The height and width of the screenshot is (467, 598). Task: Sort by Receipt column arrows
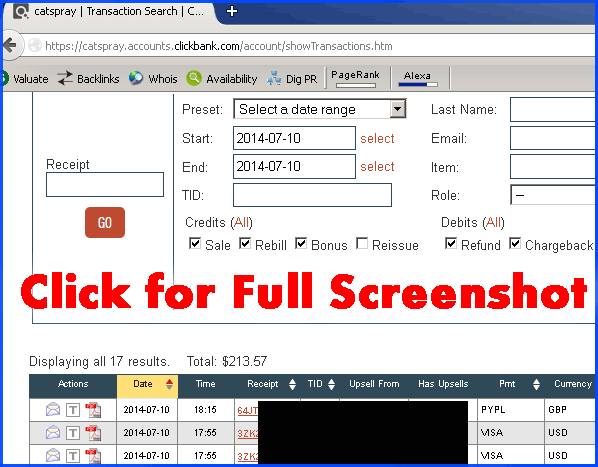coord(292,384)
